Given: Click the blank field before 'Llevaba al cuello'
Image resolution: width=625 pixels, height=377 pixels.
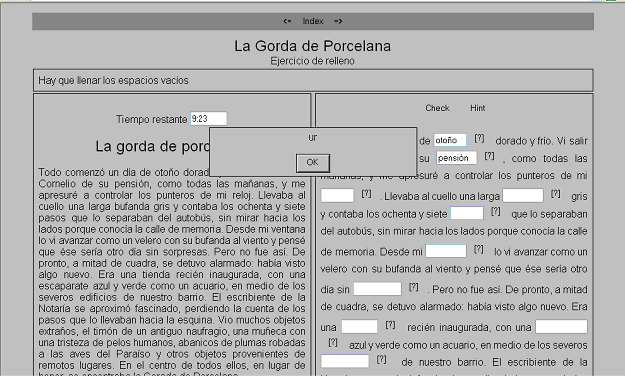Looking at the screenshot, I should coord(337,196).
